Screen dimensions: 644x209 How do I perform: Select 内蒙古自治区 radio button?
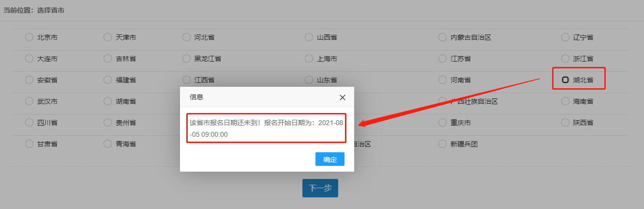442,37
